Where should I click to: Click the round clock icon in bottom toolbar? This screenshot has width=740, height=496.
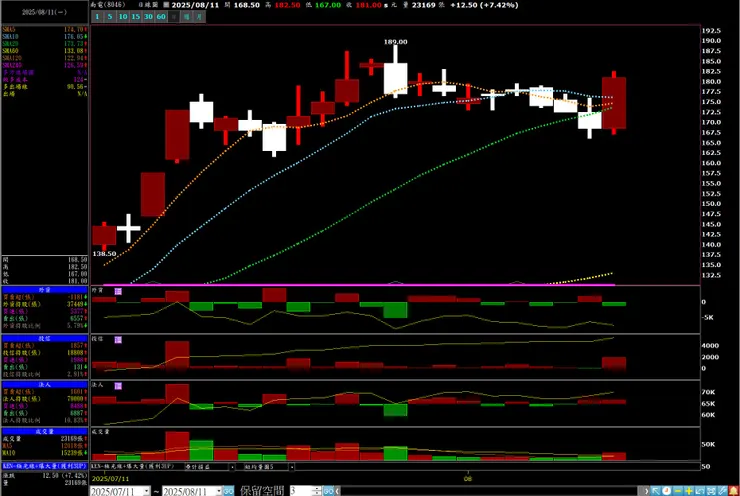point(666,491)
